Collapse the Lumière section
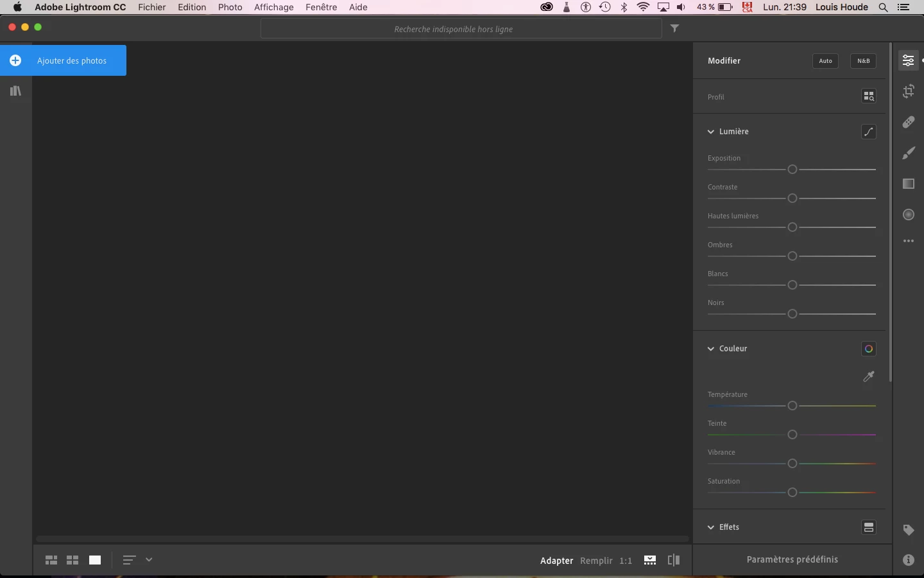924x578 pixels. tap(711, 132)
